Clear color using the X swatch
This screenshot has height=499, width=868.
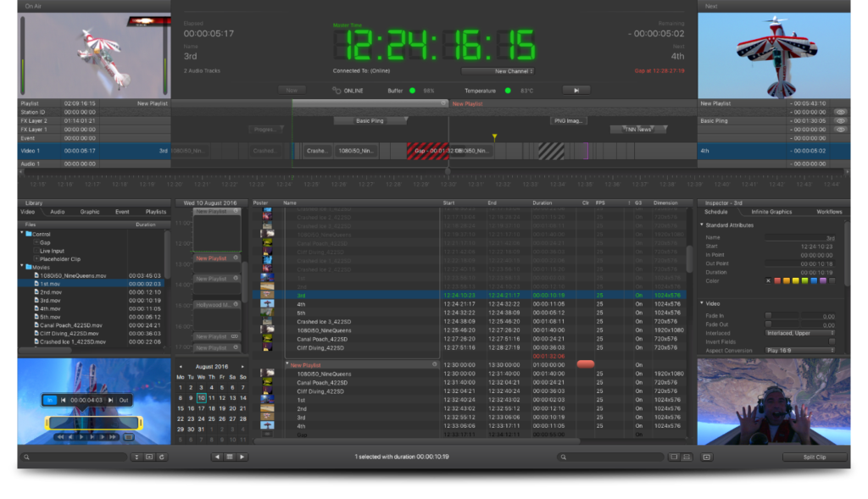(768, 281)
